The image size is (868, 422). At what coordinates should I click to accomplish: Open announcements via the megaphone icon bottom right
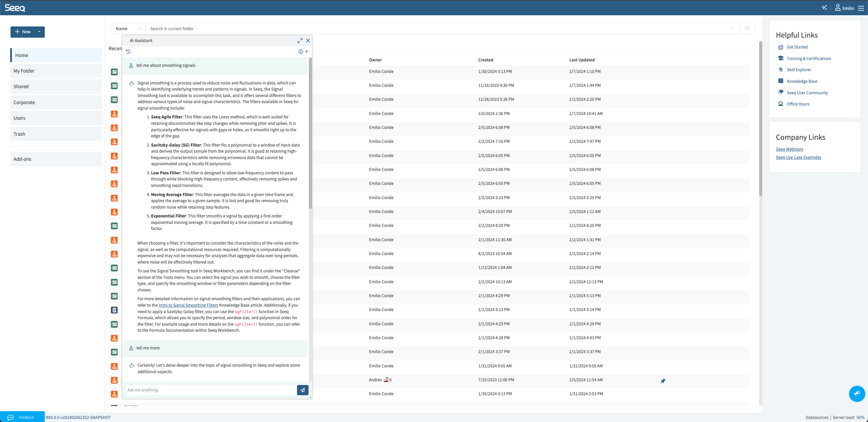click(856, 394)
